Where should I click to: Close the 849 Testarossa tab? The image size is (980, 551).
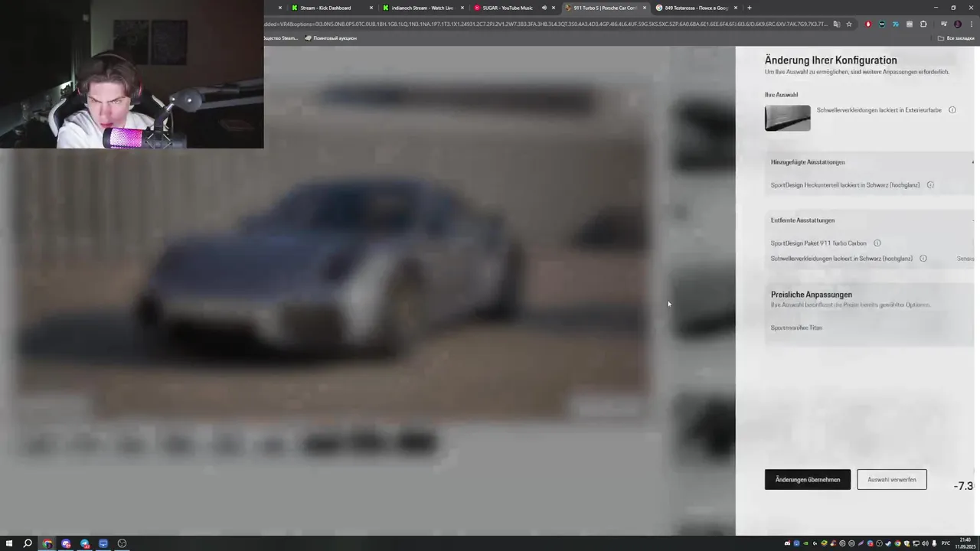[736, 8]
